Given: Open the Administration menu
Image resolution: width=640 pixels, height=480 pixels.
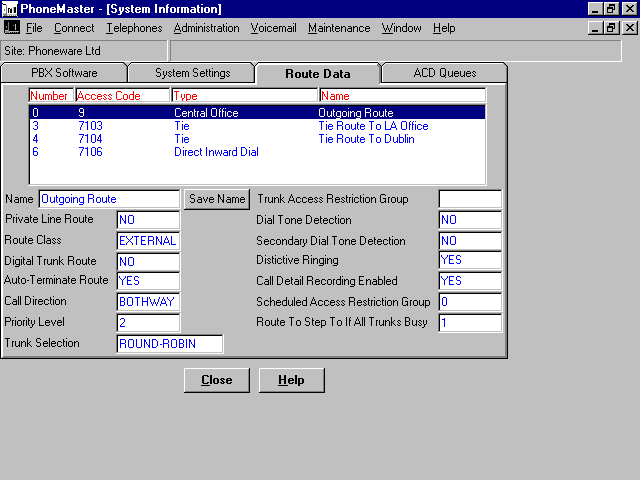Looking at the screenshot, I should click(207, 28).
